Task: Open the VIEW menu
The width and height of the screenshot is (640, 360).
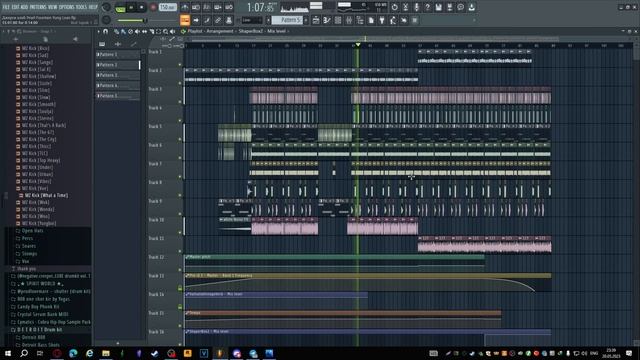Action: (53, 7)
